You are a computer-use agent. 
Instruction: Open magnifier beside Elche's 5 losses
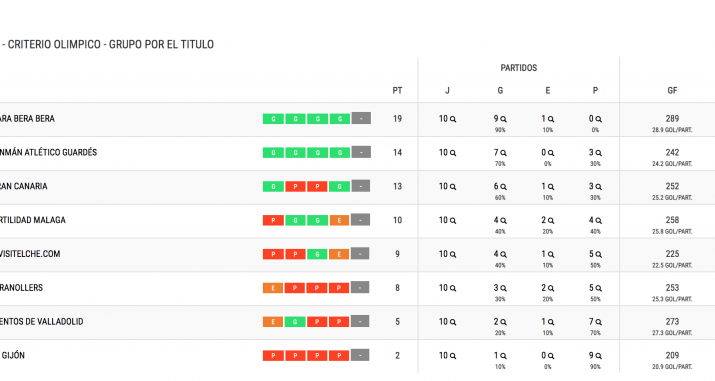[599, 254]
